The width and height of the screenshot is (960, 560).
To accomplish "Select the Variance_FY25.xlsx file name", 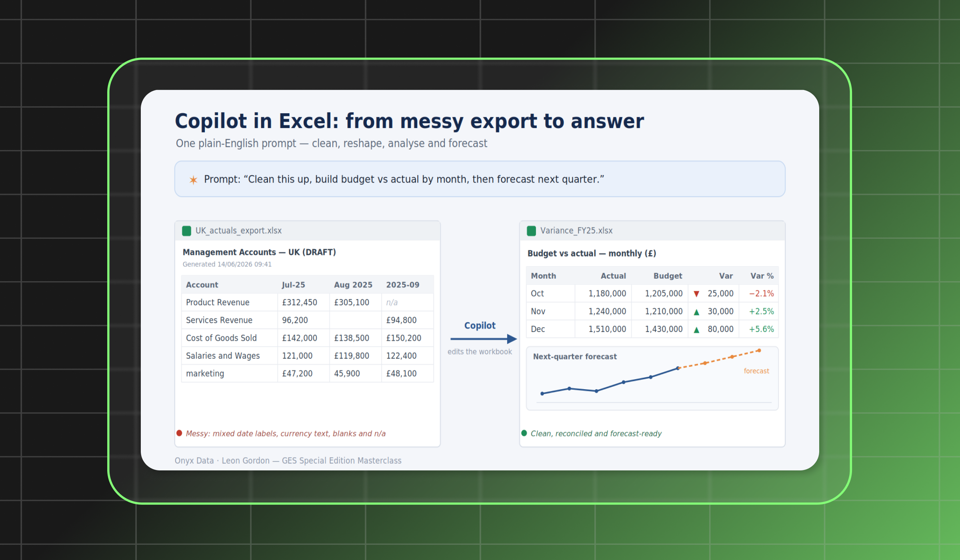I will [x=576, y=231].
